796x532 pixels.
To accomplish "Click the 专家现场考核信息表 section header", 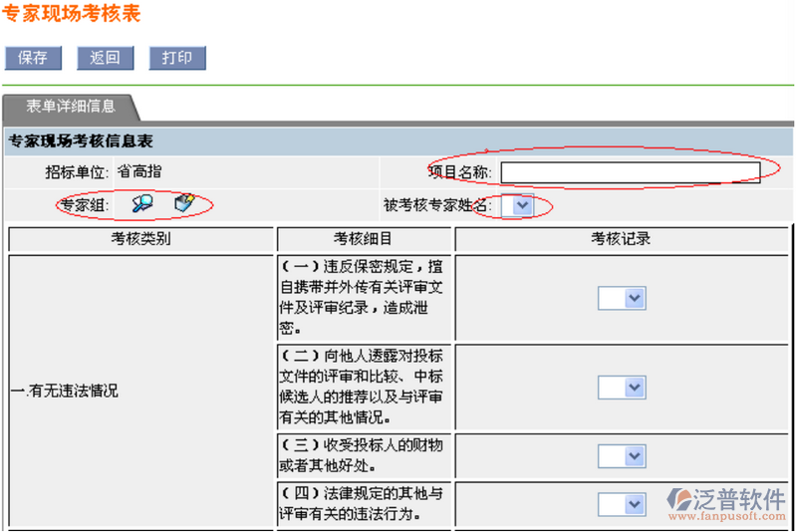I will [x=81, y=141].
